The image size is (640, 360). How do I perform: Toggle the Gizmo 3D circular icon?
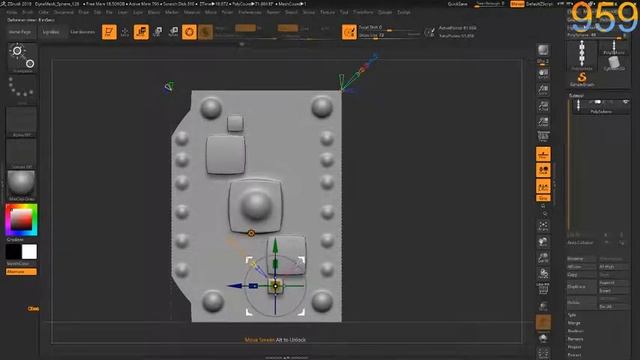189,32
